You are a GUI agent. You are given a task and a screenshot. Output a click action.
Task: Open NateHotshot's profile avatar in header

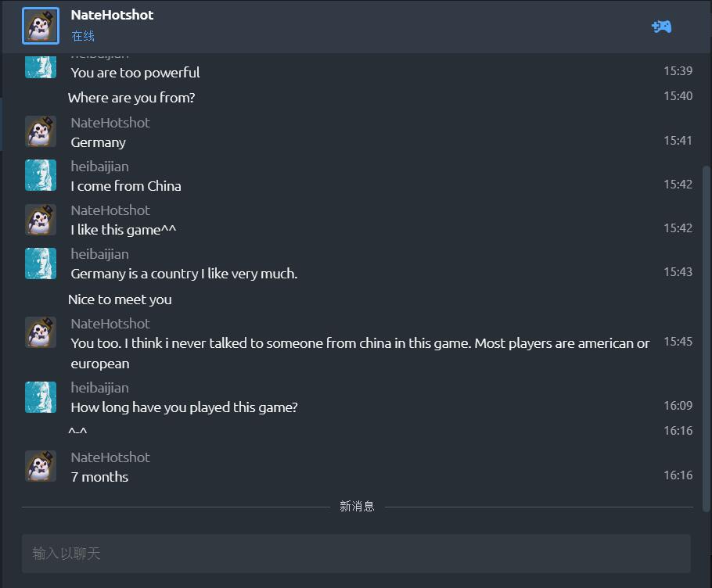[41, 26]
